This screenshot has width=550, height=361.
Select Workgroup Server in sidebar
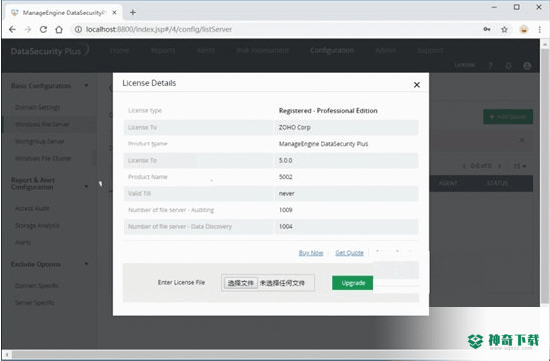coord(40,141)
